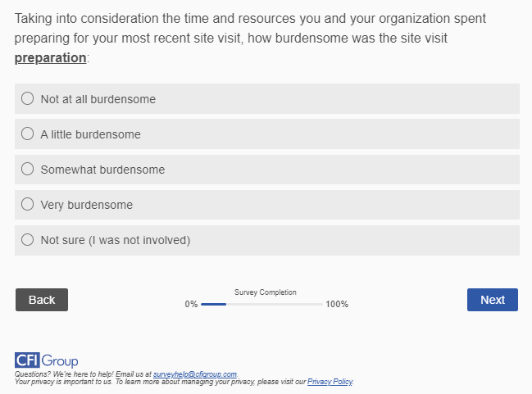Pick the 'Somewhat burdensome' radio button

[27, 170]
